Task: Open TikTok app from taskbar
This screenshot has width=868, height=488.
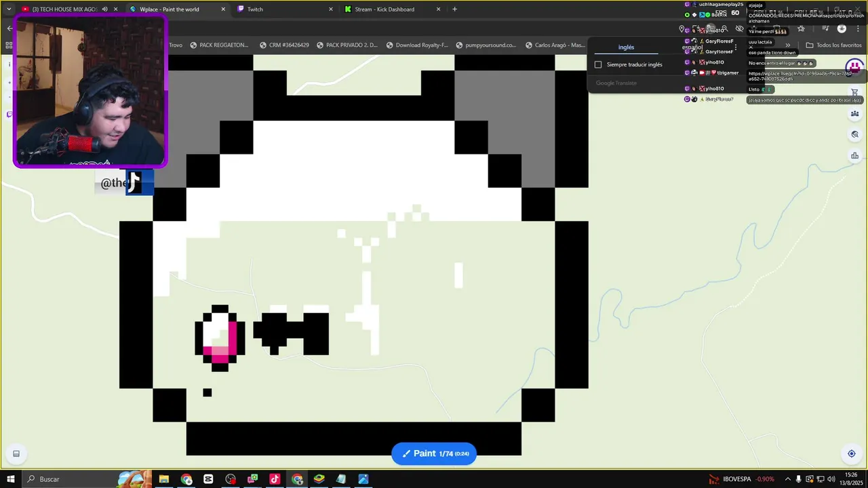Action: [275, 479]
